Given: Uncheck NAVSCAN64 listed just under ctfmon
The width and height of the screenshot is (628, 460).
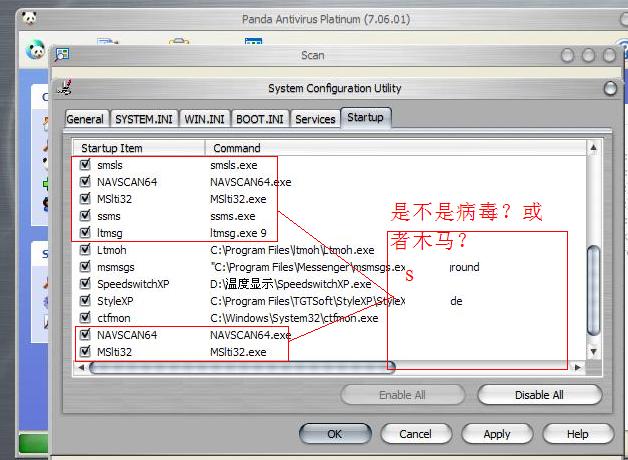Looking at the screenshot, I should pyautogui.click(x=85, y=334).
